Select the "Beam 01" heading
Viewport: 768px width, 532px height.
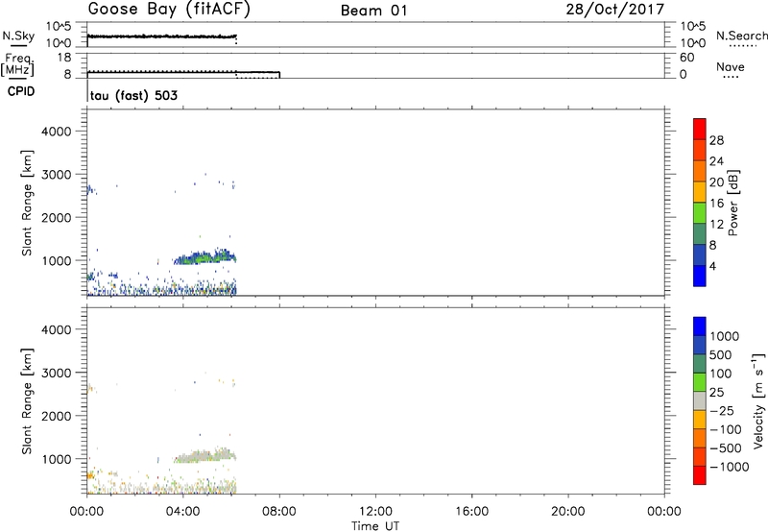pyautogui.click(x=373, y=11)
